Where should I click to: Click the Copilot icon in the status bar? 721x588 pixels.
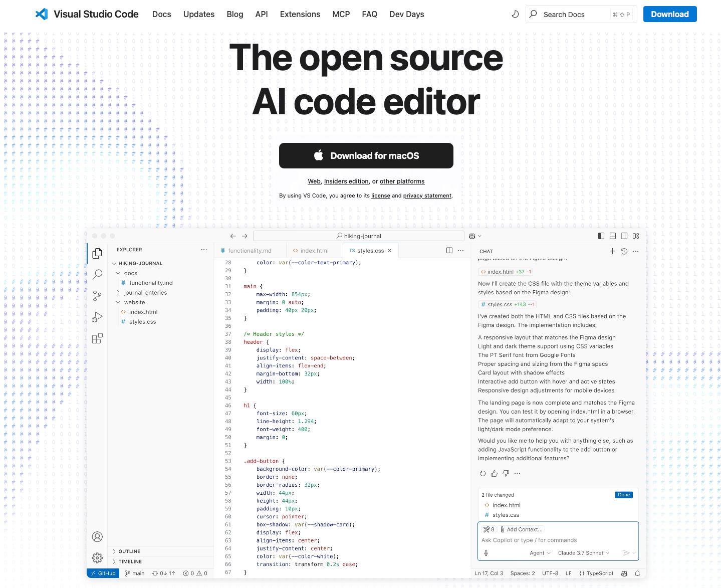click(624, 573)
